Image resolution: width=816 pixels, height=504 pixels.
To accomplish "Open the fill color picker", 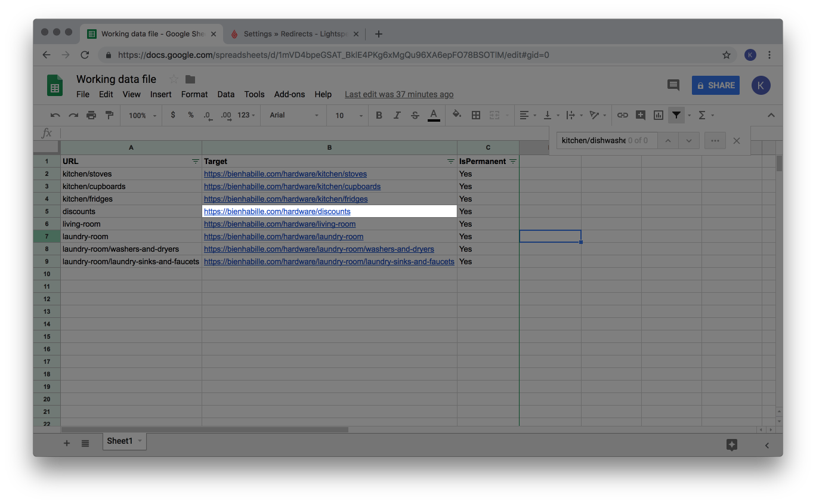I will 457,115.
